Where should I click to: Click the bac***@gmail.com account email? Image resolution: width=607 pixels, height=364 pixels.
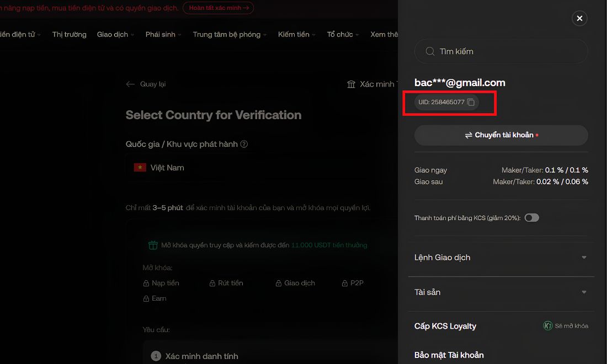point(460,83)
